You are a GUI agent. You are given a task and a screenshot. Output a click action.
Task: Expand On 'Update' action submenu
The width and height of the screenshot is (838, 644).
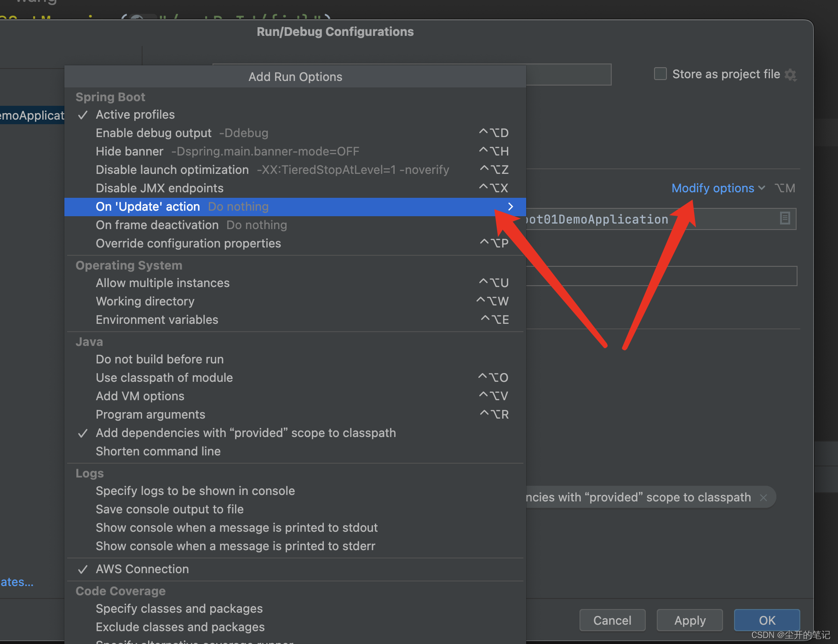[295, 207]
